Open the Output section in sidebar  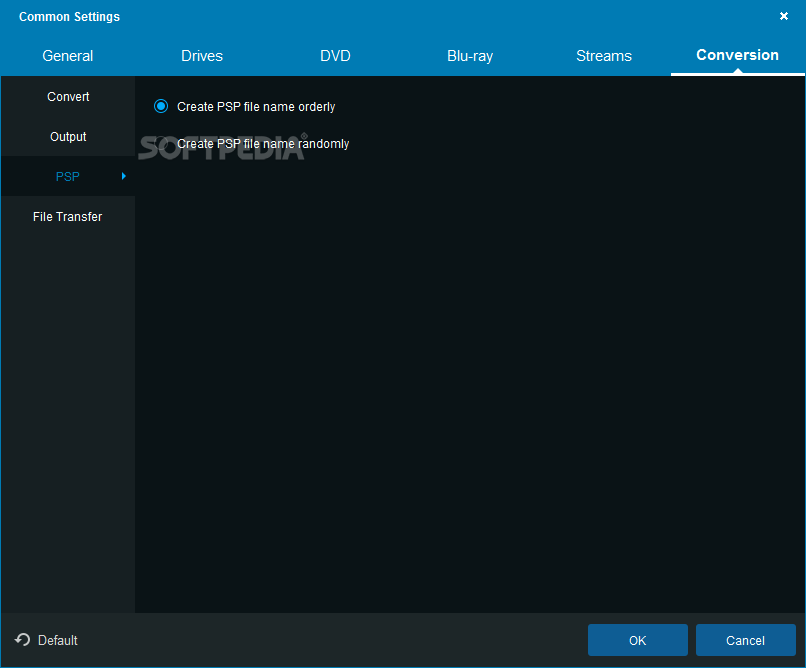tap(68, 137)
